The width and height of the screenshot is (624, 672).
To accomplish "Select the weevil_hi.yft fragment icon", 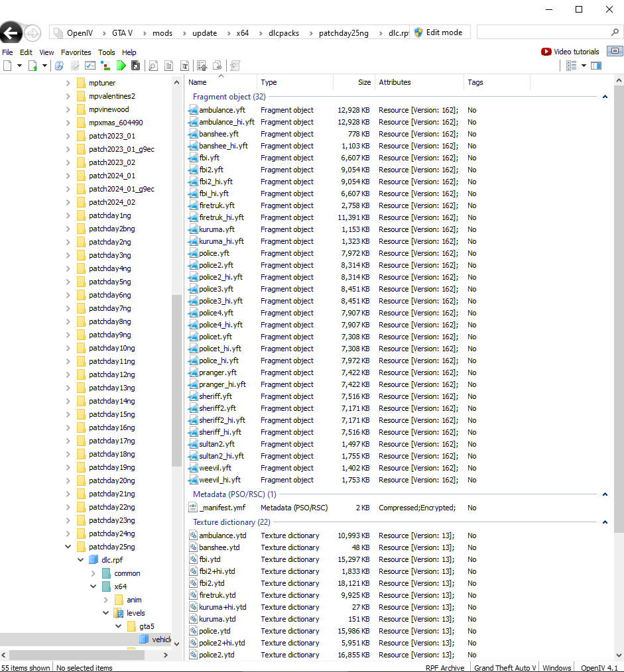I will [193, 480].
